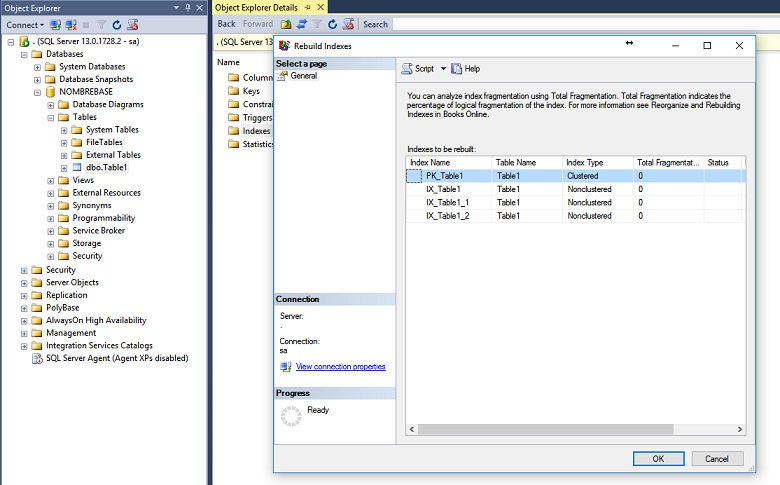The width and height of the screenshot is (780, 485).
Task: Expand the dbo.Table1 node
Action: tap(64, 168)
